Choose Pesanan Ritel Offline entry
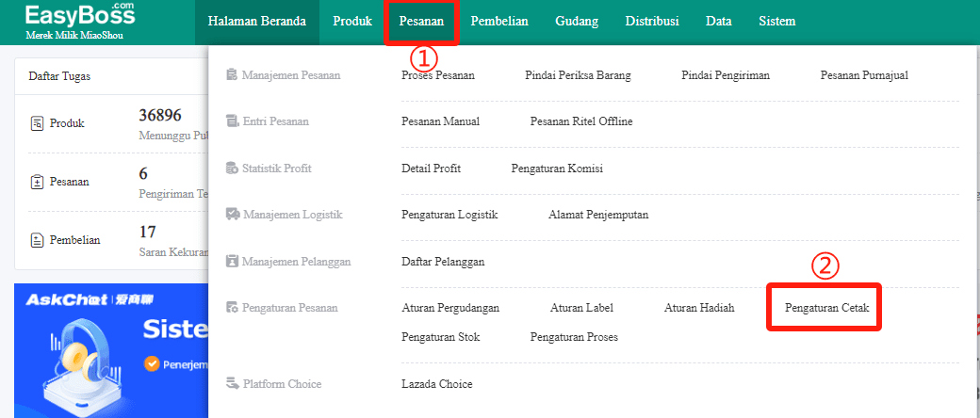This screenshot has width=980, height=418. (581, 121)
